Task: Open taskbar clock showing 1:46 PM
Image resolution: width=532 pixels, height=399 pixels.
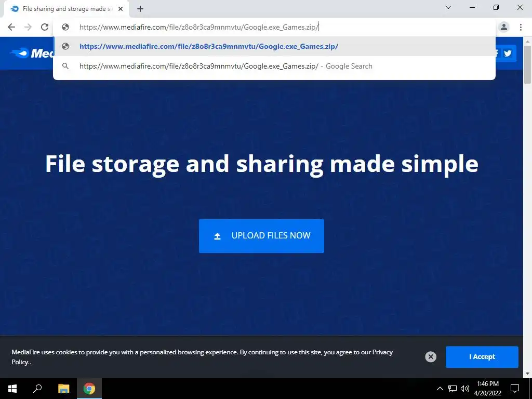Action: [487, 389]
